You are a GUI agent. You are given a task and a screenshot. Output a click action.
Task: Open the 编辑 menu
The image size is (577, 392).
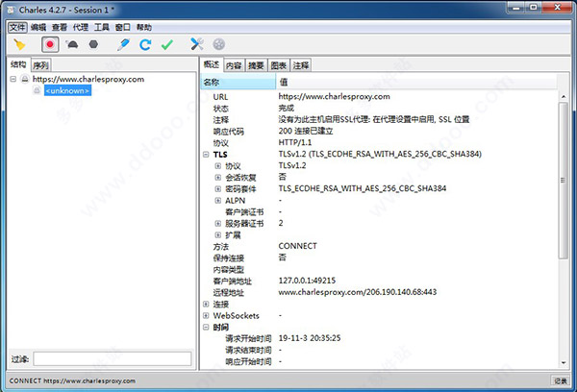coord(38,27)
